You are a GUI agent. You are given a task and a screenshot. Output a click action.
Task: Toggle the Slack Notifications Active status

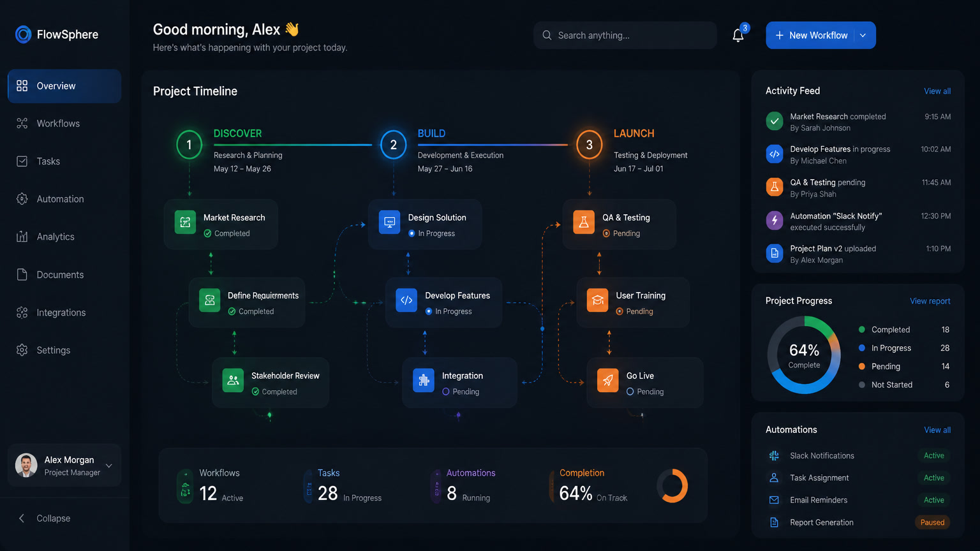(x=933, y=455)
